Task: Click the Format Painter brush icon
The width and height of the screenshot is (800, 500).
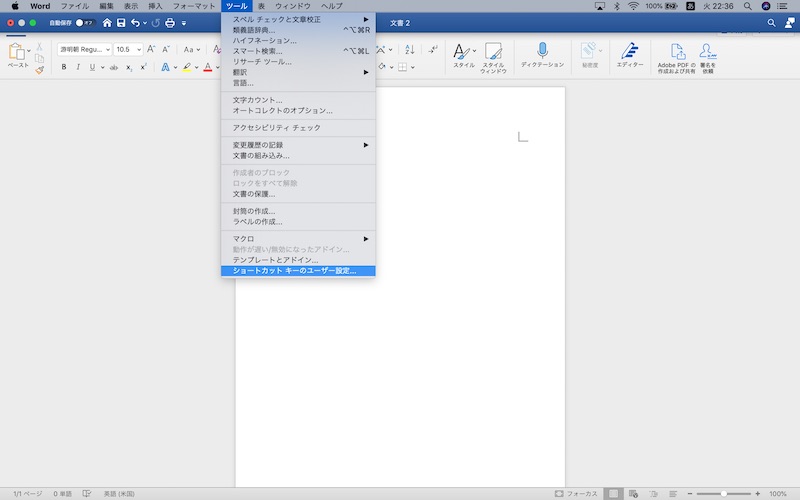Action: 39,70
